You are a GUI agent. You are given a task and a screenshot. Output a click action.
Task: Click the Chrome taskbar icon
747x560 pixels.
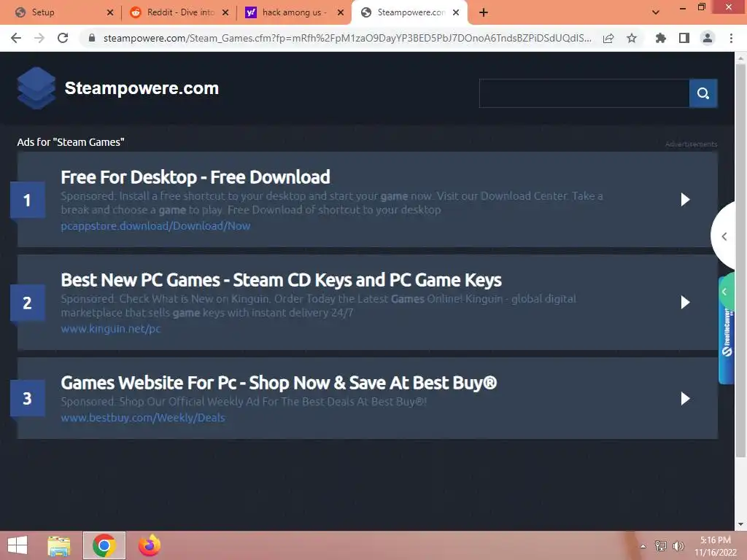[104, 545]
